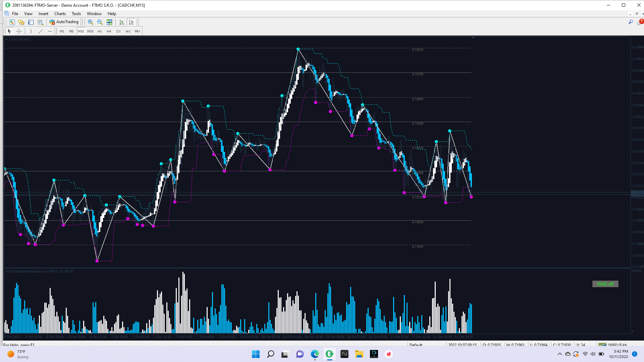Show hidden system tray icons chevron
Screen dimensions: 644x362
(559, 354)
